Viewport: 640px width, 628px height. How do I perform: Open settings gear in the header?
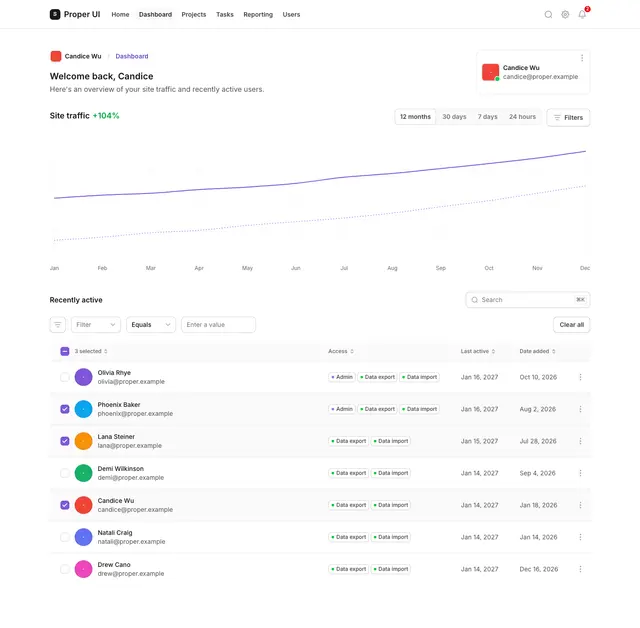[565, 15]
